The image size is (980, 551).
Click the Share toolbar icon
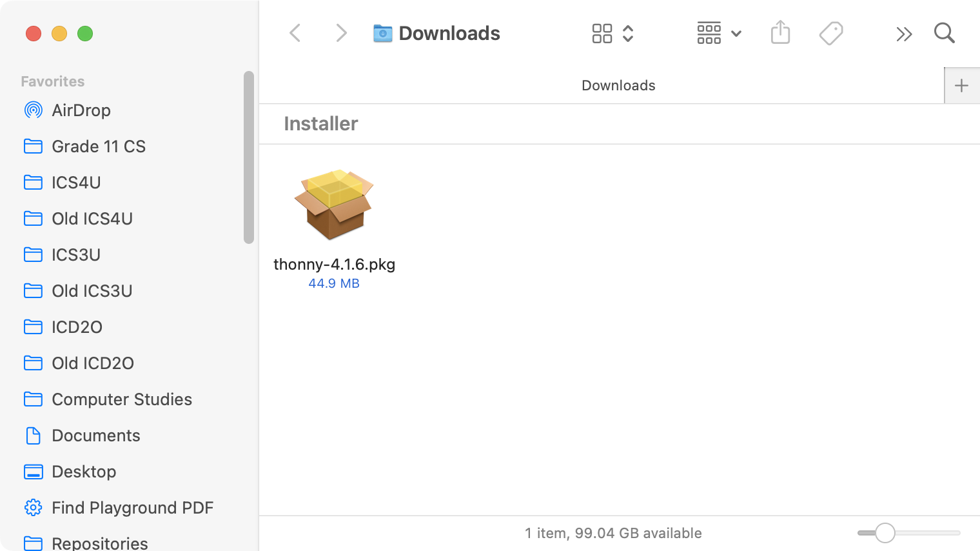[x=780, y=32]
